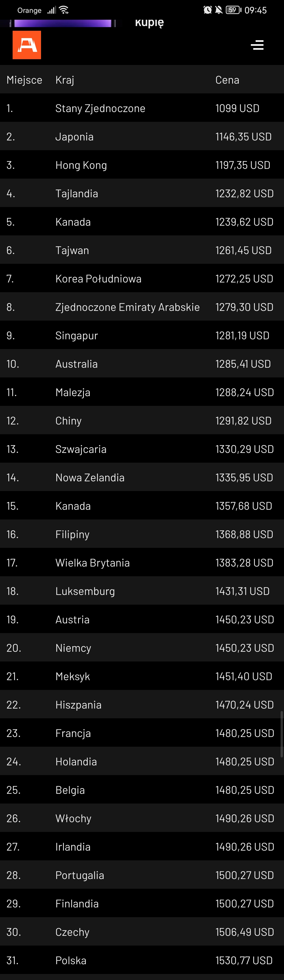Tap the Luksemburg price 1431,31 USD
Viewport: 284px width, 980px height.
[x=242, y=591]
